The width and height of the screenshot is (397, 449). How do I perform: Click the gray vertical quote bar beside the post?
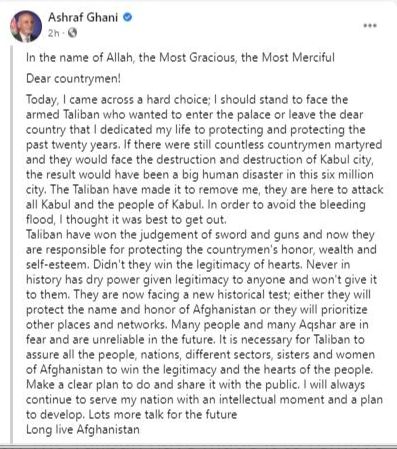(x=12, y=245)
